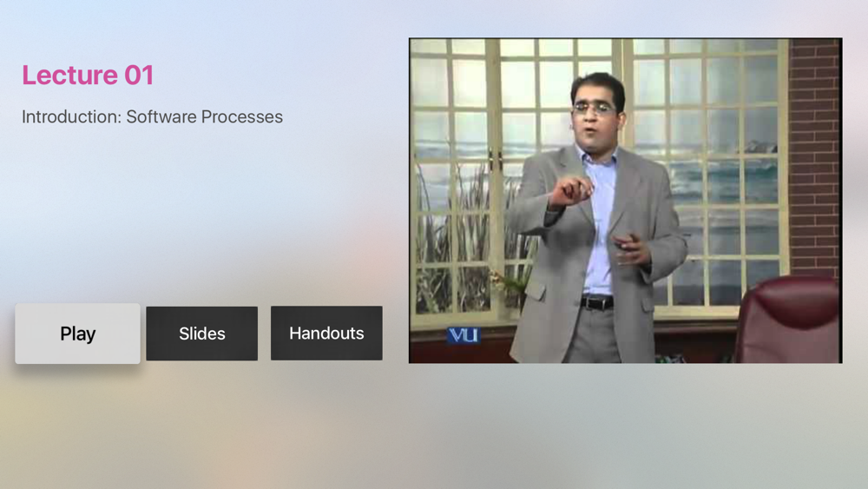Open the Slides for this lecture

pyautogui.click(x=202, y=334)
